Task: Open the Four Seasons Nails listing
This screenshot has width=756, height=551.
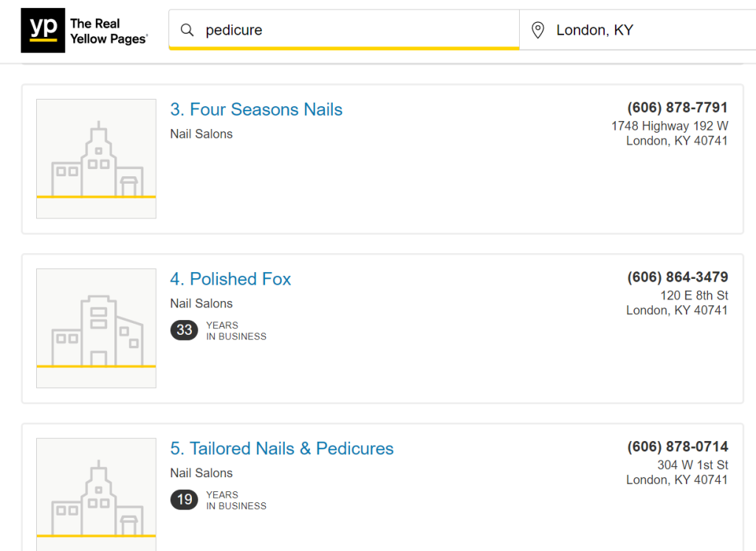Action: pos(256,110)
